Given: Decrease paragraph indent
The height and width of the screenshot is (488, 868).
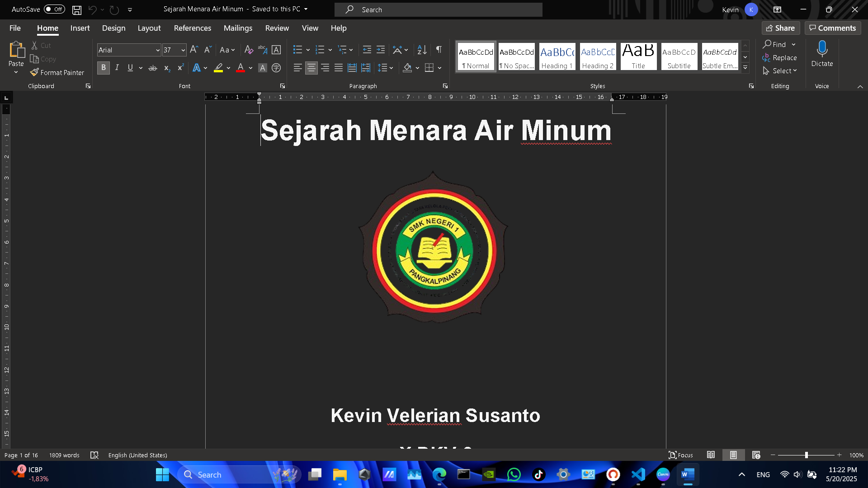Looking at the screenshot, I should pyautogui.click(x=367, y=50).
